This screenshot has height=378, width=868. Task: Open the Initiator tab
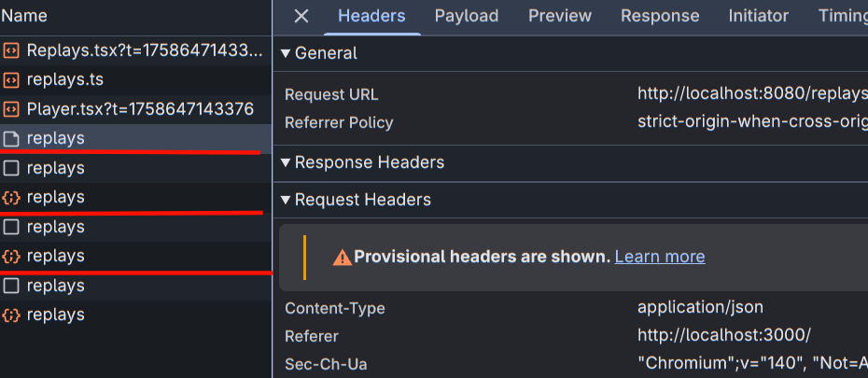758,16
